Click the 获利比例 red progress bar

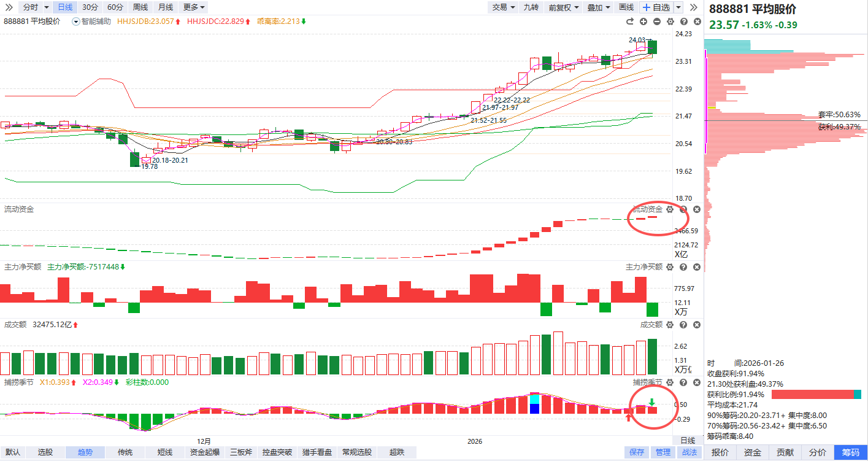coord(812,394)
